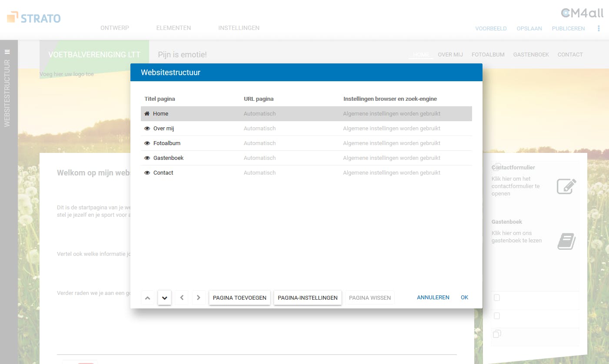Click the right chevron indent button
This screenshot has width=609, height=364.
(198, 298)
